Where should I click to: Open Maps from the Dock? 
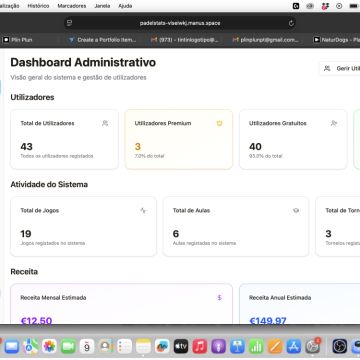pos(31,347)
